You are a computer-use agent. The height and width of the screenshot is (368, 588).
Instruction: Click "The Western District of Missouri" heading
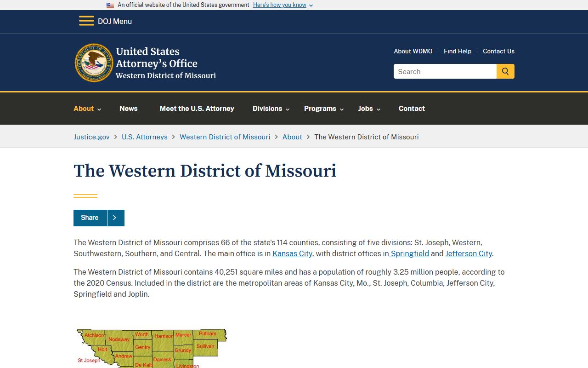205,171
